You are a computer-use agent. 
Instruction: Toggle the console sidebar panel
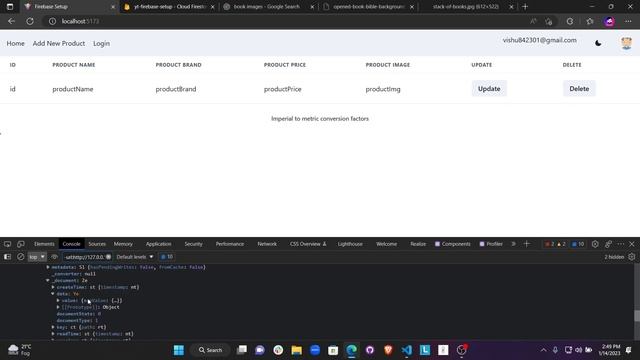7,257
